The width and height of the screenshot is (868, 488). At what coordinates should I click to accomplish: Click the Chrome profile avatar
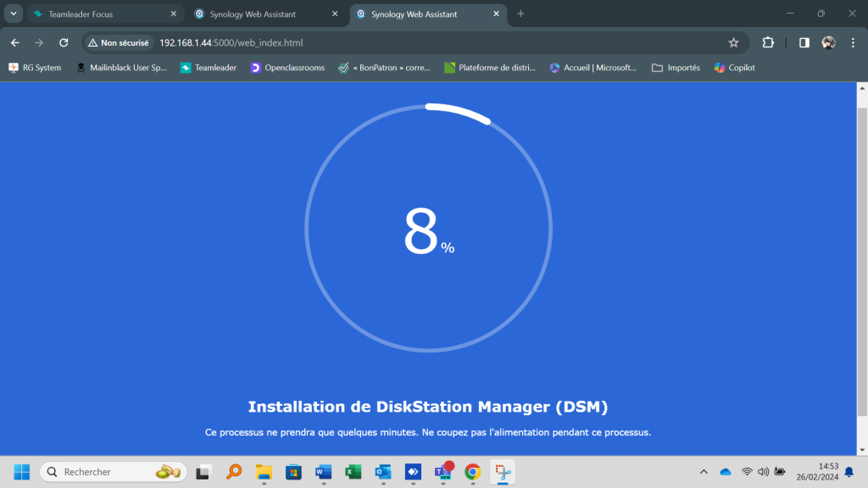tap(828, 42)
